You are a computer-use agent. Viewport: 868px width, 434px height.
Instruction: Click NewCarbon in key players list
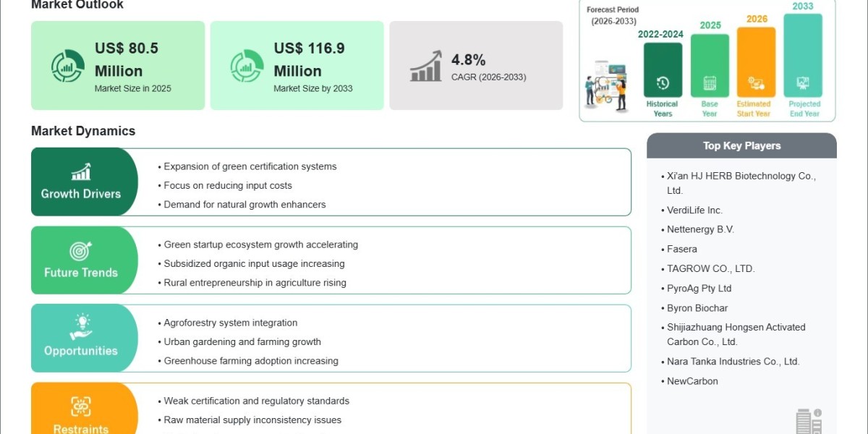pyautogui.click(x=692, y=380)
